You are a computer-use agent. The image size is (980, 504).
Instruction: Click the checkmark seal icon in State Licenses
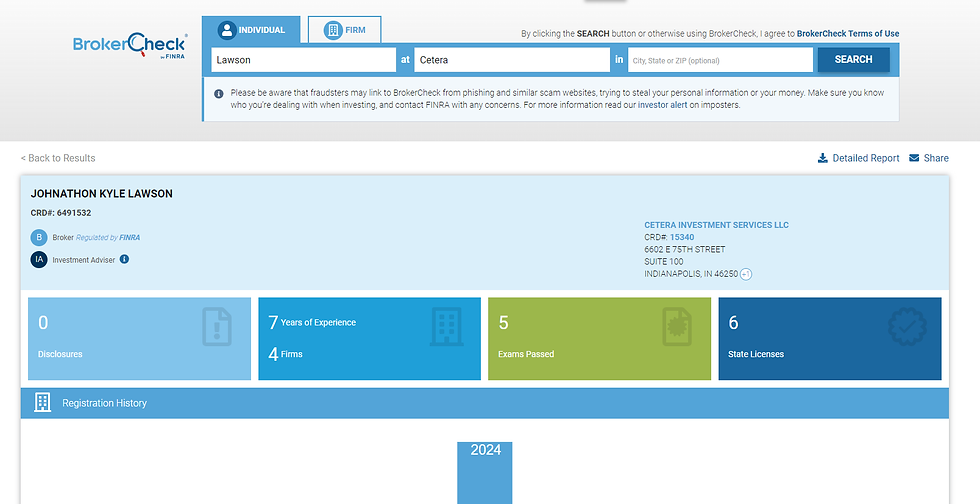point(907,326)
